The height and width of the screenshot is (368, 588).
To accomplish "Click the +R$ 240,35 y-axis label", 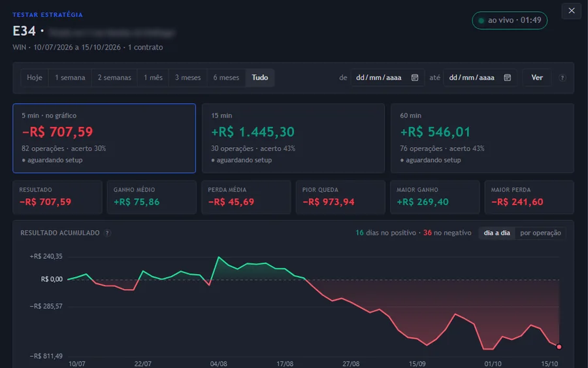I will [46, 257].
